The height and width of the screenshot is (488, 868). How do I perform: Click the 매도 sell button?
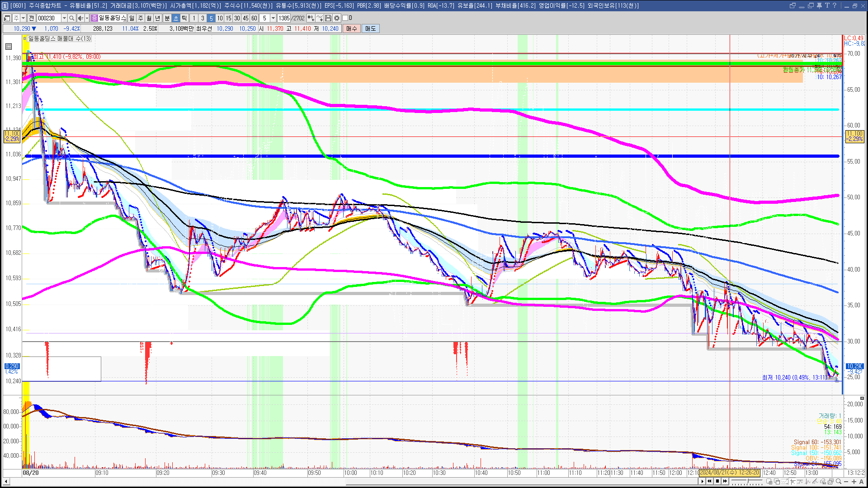pos(370,28)
